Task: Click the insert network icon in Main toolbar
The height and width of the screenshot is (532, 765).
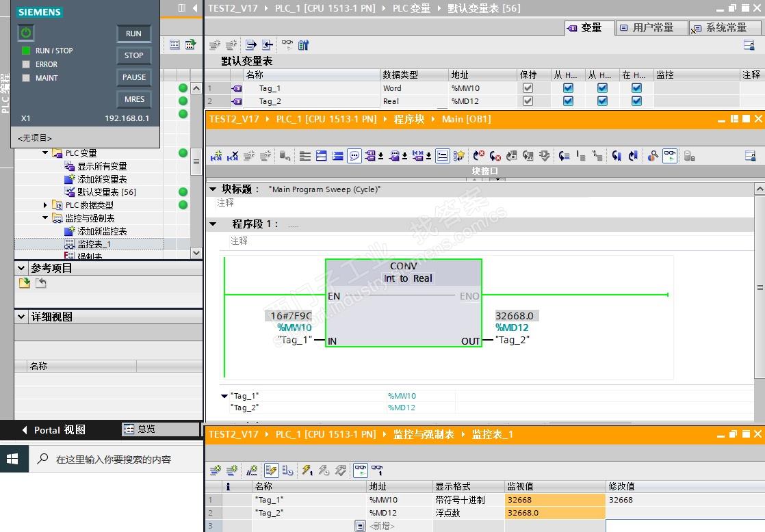Action: coord(216,156)
